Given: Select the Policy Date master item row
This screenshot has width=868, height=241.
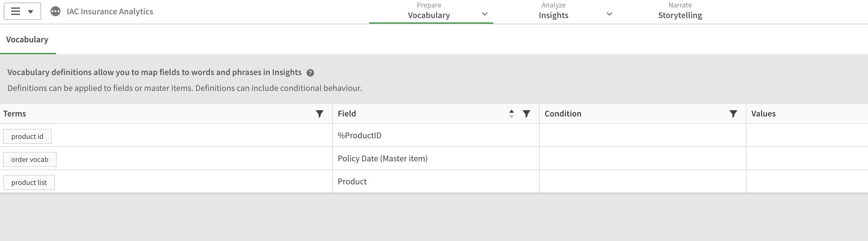Looking at the screenshot, I should [383, 158].
